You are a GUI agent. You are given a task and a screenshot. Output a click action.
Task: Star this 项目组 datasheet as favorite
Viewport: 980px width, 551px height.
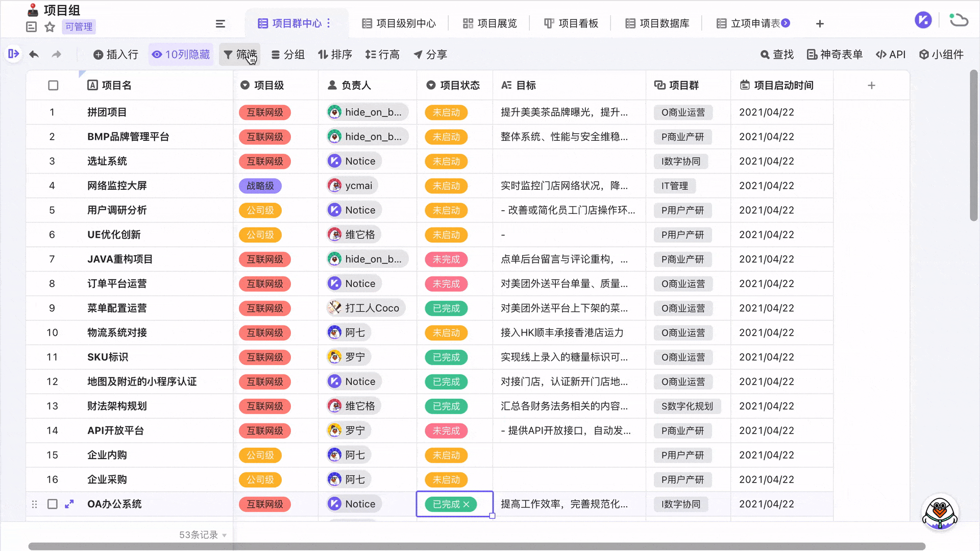pos(50,27)
